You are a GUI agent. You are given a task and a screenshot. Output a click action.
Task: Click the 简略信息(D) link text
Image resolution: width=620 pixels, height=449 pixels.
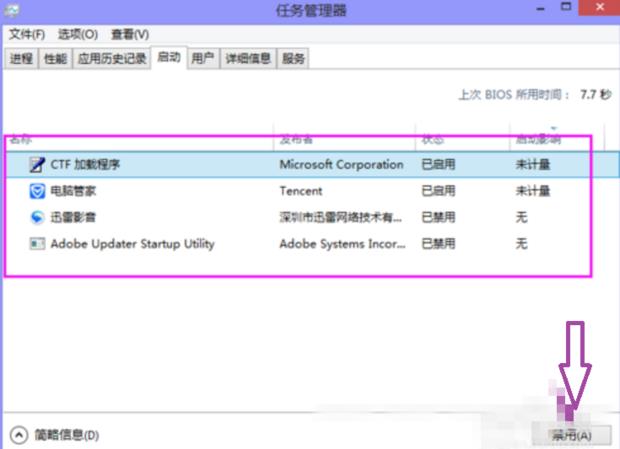(x=66, y=435)
